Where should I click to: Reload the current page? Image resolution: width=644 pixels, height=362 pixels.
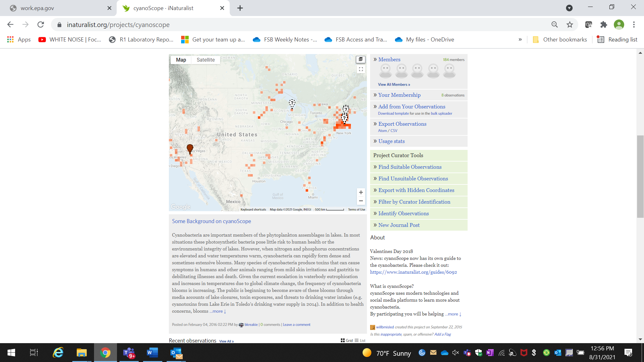[41, 25]
